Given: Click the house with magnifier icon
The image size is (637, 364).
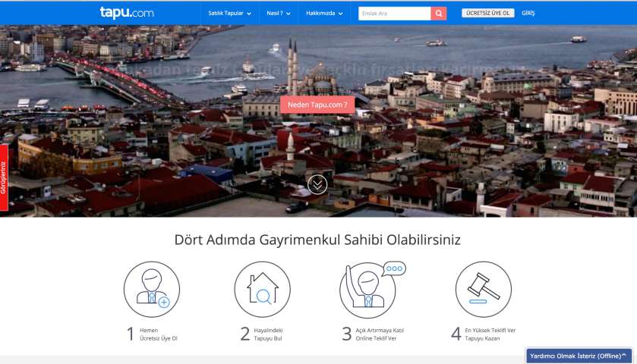Looking at the screenshot, I should pos(262,289).
